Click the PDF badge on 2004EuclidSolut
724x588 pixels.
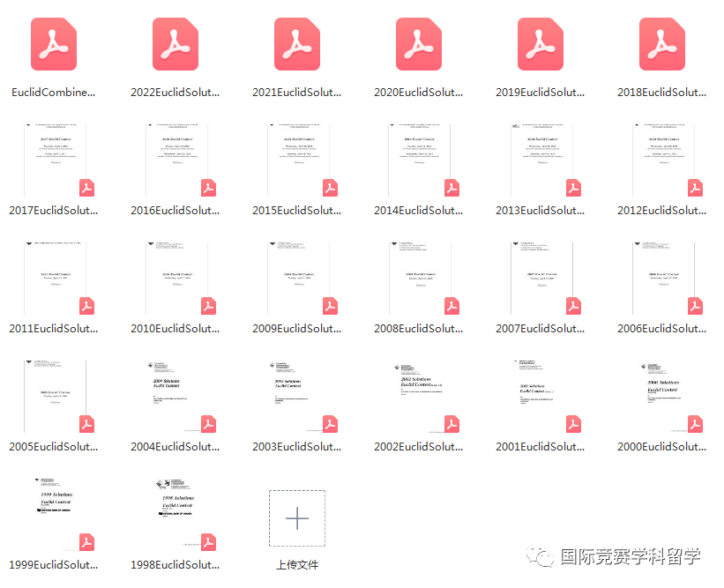(x=209, y=424)
